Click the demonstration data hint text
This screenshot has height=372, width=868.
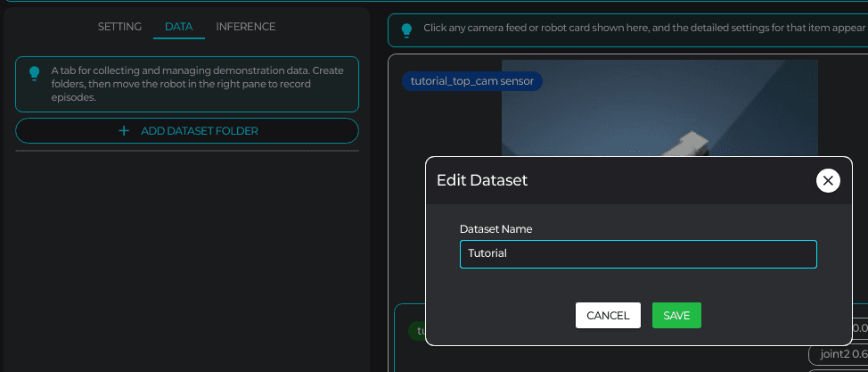(x=198, y=84)
